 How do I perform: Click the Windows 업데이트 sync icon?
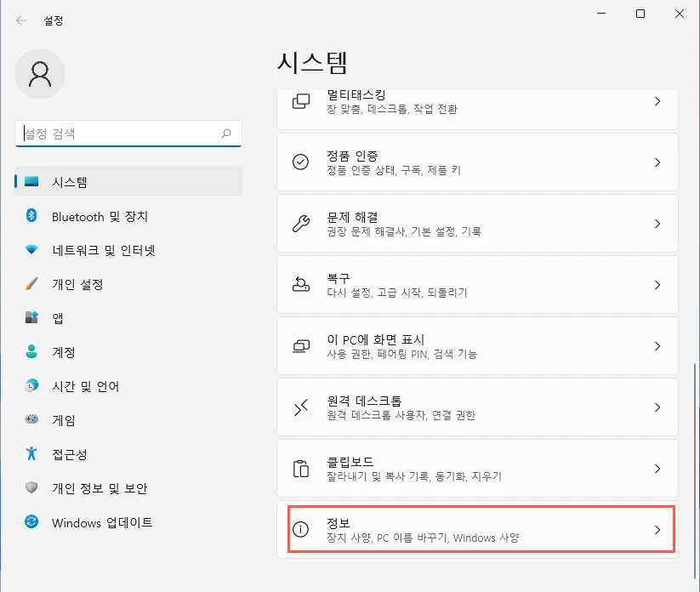[x=31, y=521]
